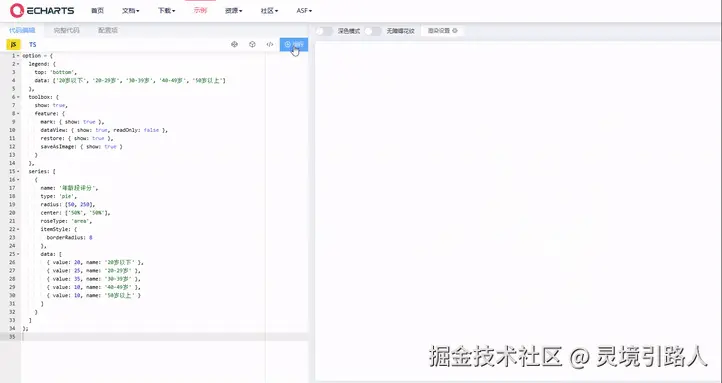Click the "show: true," line under toolbox
Viewport: 722px width, 383px height.
point(51,105)
